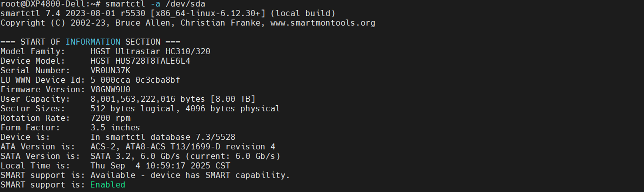Click the firmware version V8GNW9U0

pos(110,89)
